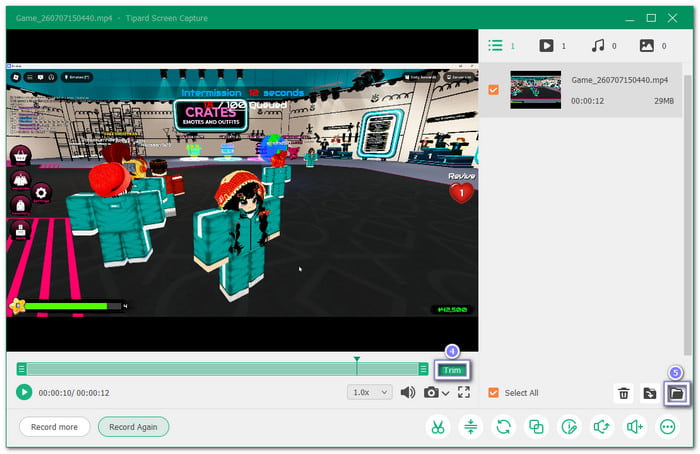The height and width of the screenshot is (454, 700).
Task: Click the Record Again button
Action: pos(133,427)
